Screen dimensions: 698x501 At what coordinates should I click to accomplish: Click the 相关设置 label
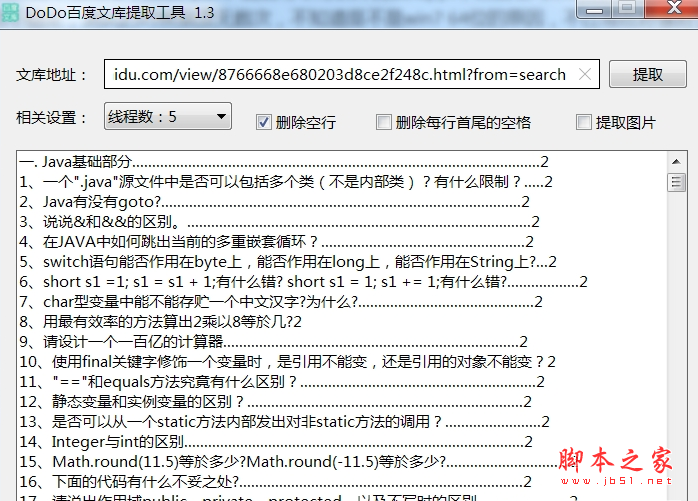tap(51, 118)
